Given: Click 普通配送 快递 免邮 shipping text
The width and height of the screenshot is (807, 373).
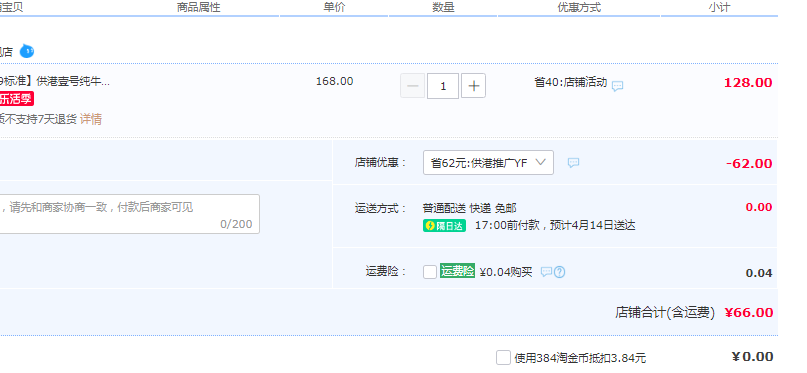Looking at the screenshot, I should tap(469, 208).
